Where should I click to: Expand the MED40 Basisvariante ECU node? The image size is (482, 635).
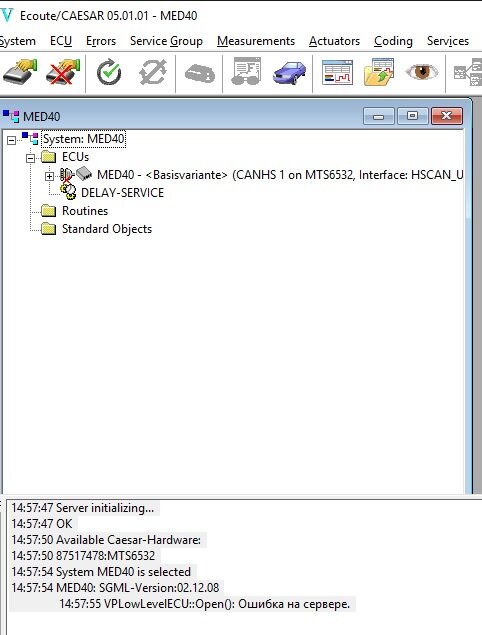pos(49,176)
